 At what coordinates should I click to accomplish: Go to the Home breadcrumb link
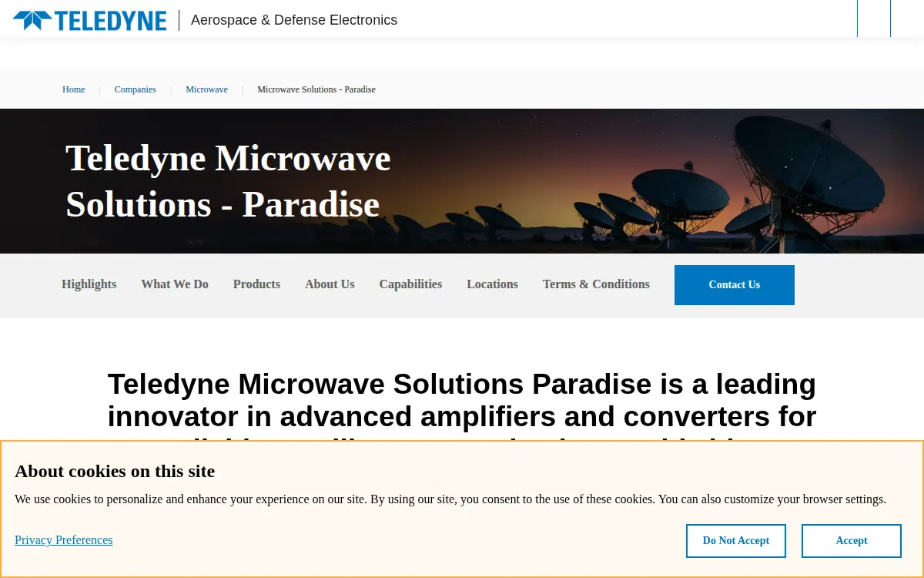74,89
